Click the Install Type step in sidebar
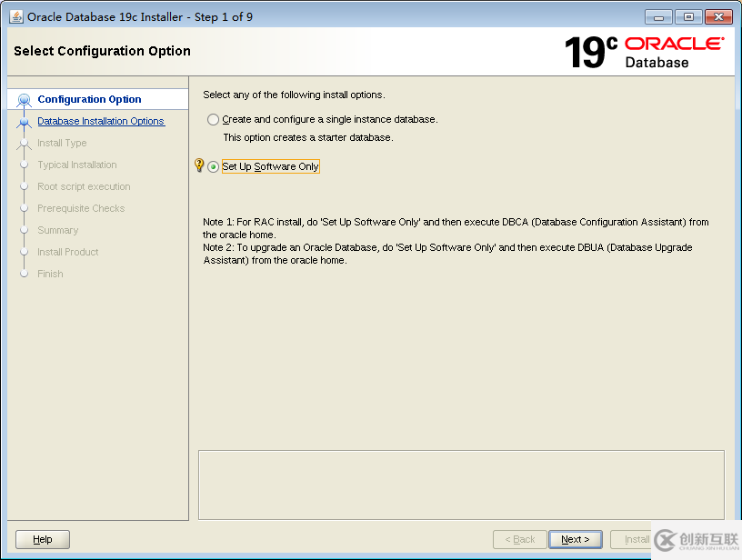The image size is (742, 560). click(x=62, y=143)
